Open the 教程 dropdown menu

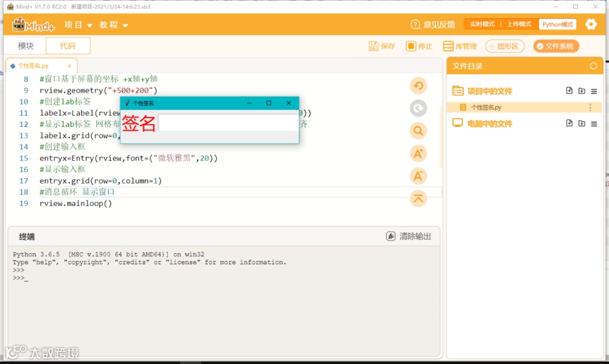(x=113, y=25)
